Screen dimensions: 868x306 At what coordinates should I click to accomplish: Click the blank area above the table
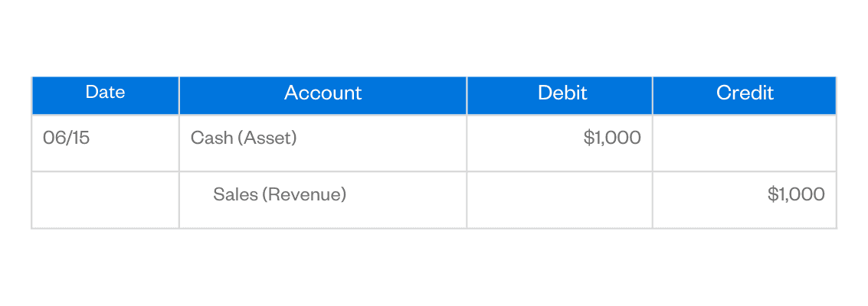pos(434,37)
